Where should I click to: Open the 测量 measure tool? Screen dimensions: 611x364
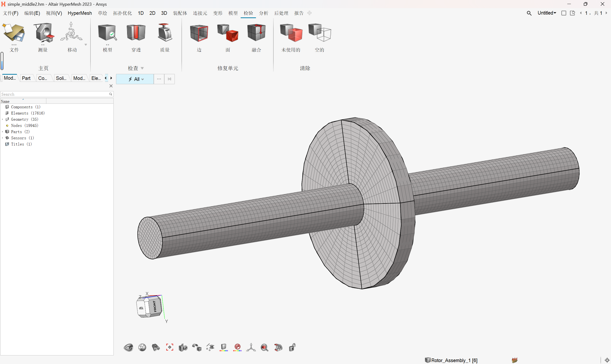coord(43,33)
